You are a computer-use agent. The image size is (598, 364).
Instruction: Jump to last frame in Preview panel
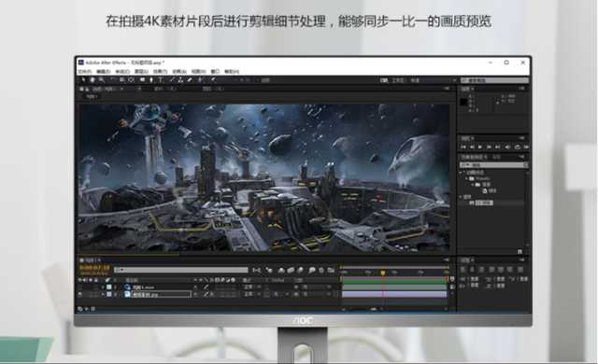[498, 147]
